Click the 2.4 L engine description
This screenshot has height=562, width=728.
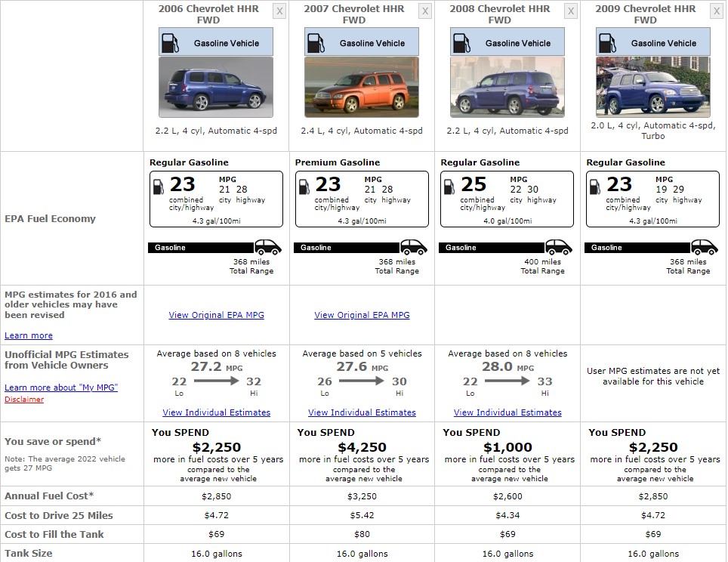coord(362,131)
